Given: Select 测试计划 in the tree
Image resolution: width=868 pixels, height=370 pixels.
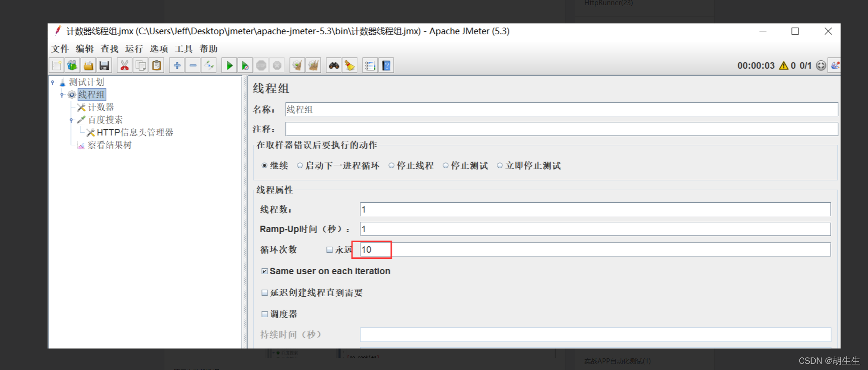Looking at the screenshot, I should point(86,82).
